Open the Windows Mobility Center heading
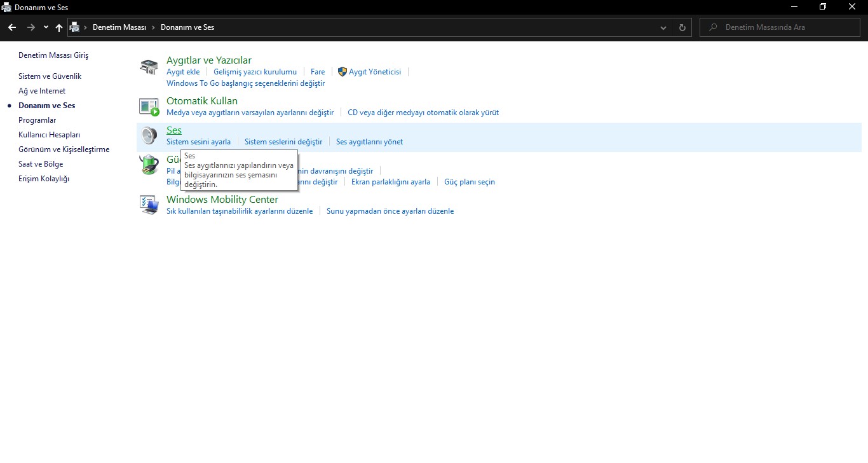Viewport: 868px width, 463px height. pyautogui.click(x=222, y=200)
